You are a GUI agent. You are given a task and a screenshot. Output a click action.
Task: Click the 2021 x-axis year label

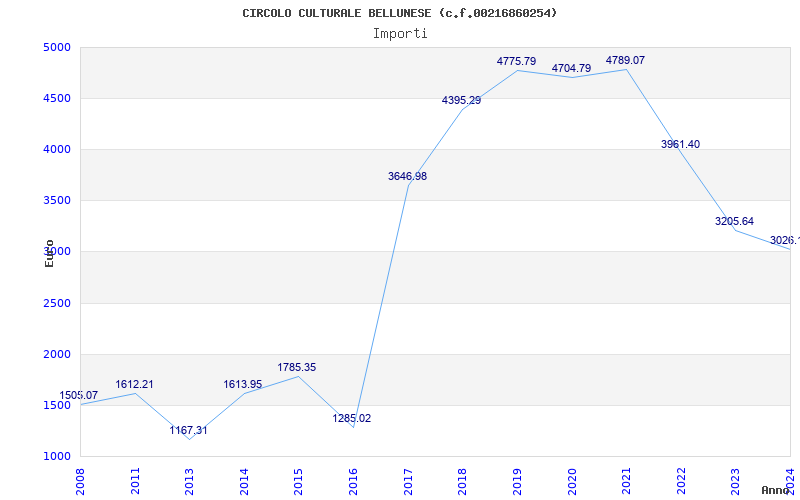626,481
